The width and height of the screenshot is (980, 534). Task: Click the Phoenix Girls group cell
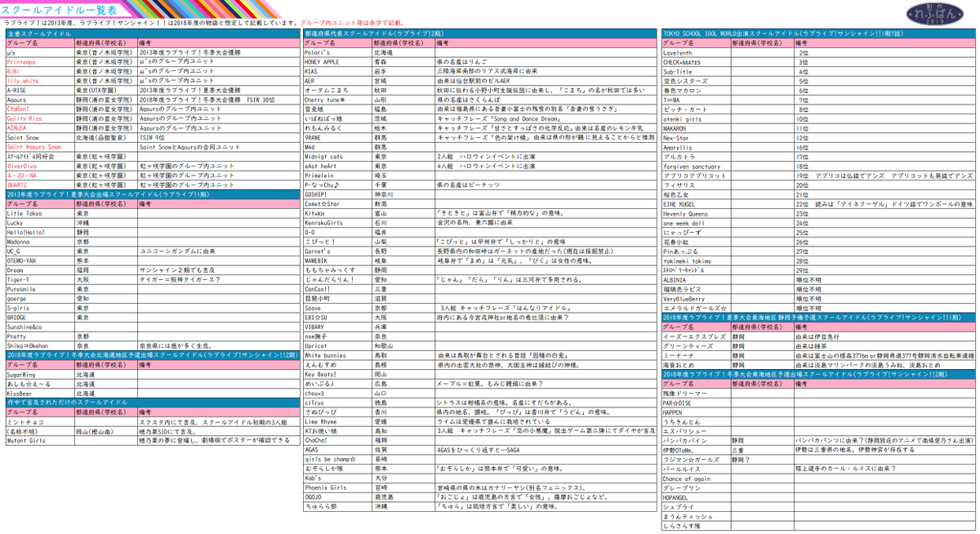(337, 487)
